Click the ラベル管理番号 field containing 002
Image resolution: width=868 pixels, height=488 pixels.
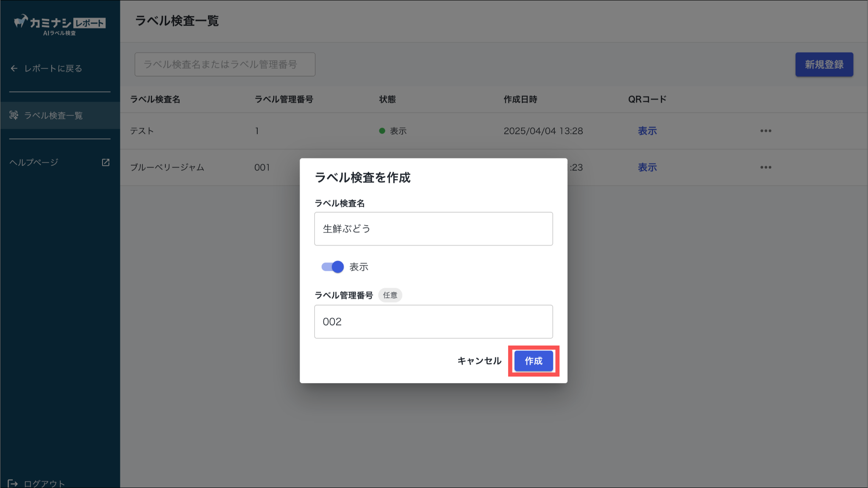click(x=433, y=322)
